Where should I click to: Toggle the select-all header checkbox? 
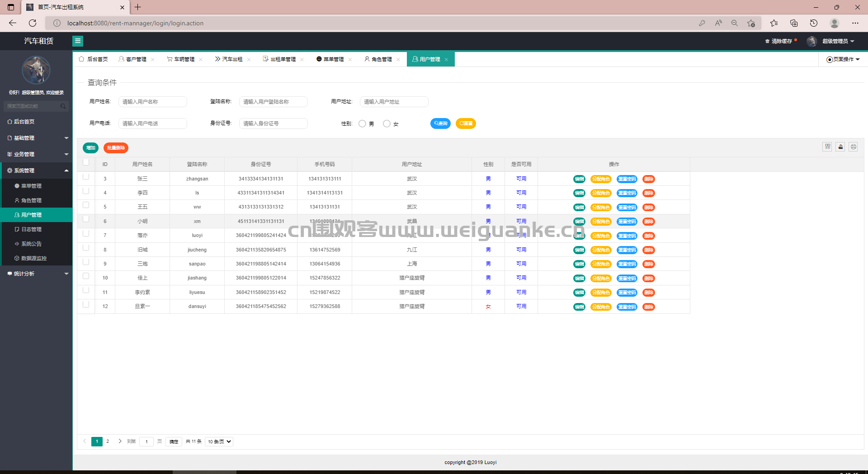click(x=86, y=162)
